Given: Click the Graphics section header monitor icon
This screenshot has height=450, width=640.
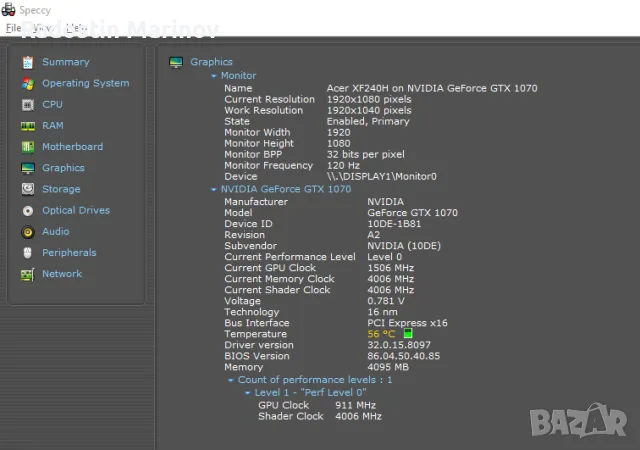Looking at the screenshot, I should [176, 62].
